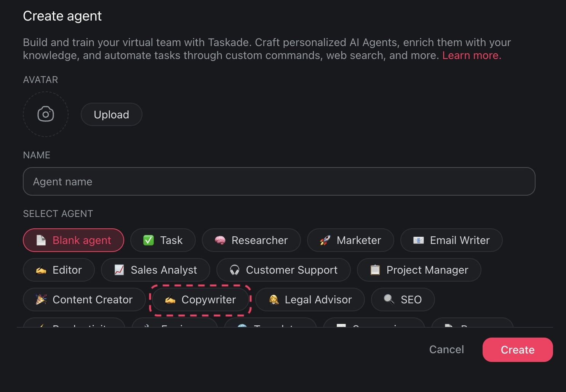566x392 pixels.
Task: Click the camera avatar placeholder icon
Action: [x=46, y=114]
